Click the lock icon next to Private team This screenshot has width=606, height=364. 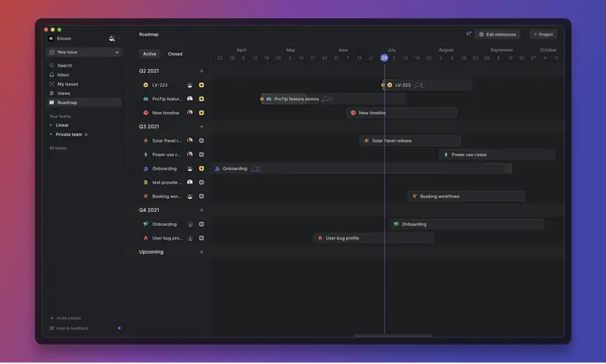pyautogui.click(x=86, y=135)
